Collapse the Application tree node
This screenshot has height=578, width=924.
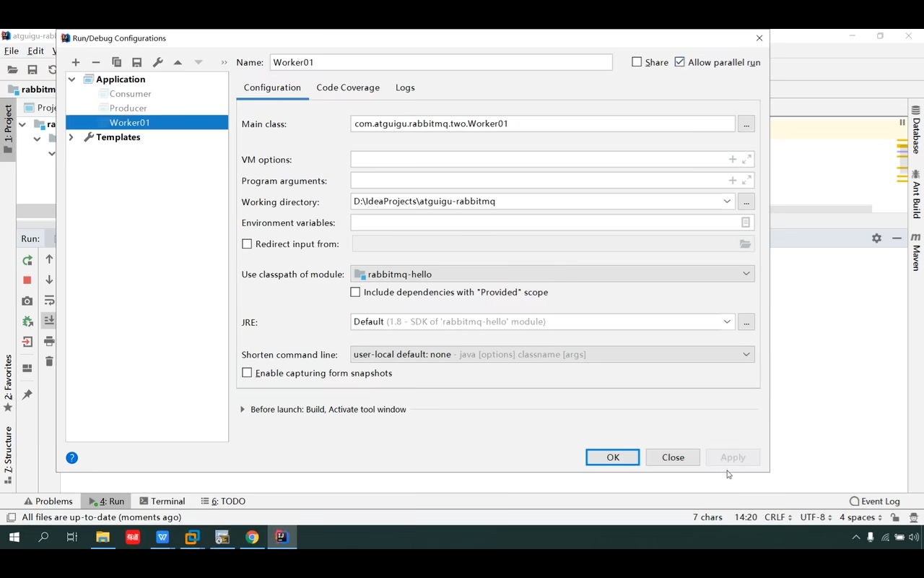click(x=72, y=79)
